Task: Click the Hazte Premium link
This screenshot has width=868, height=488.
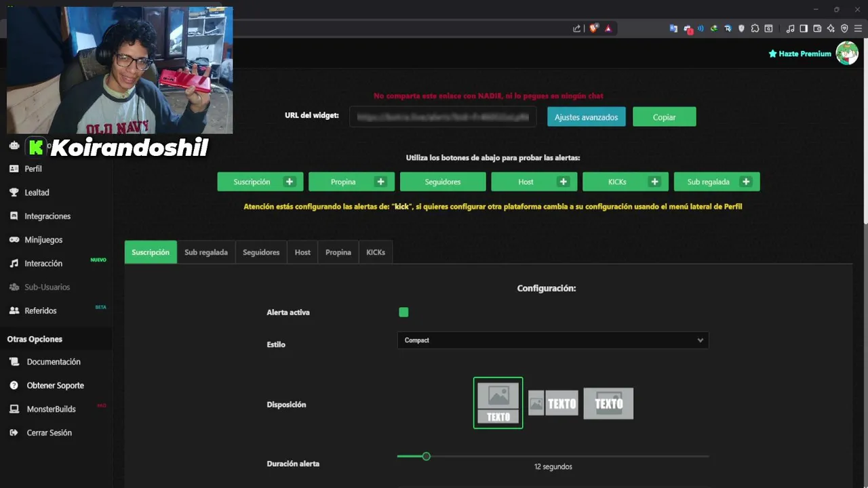Action: (800, 54)
